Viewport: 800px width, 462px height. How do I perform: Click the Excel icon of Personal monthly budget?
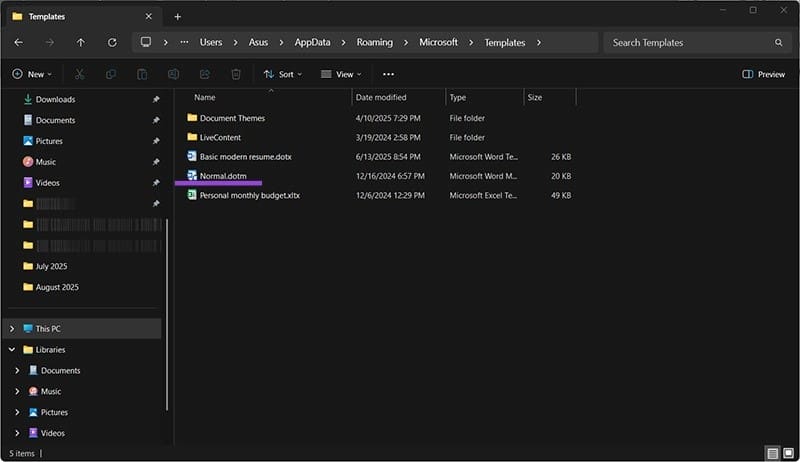coord(192,195)
